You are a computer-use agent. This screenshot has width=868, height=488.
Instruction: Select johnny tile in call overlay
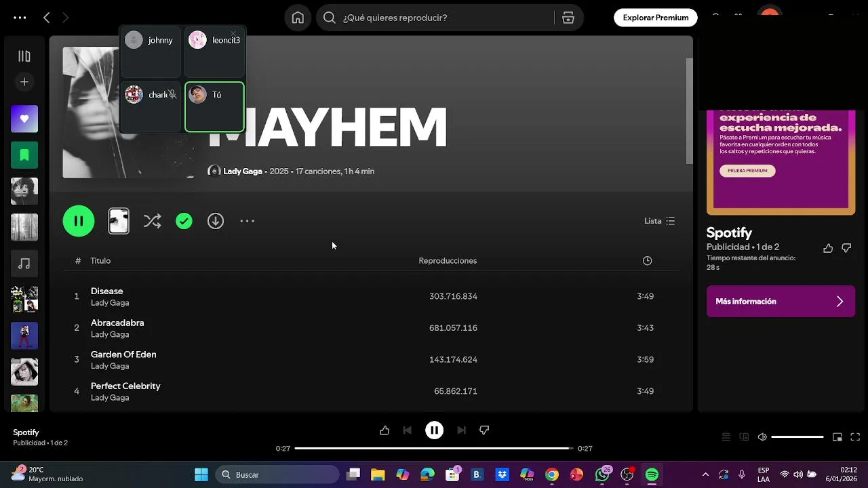click(x=151, y=52)
